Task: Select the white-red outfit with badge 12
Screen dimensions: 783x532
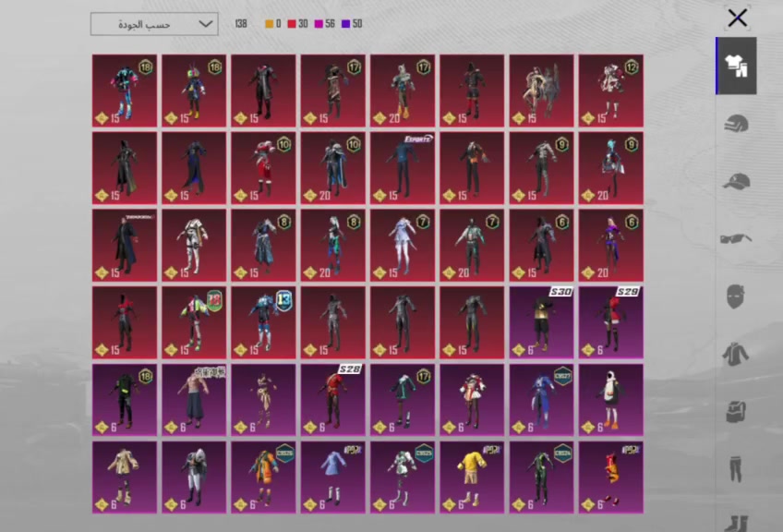Action: pos(610,91)
